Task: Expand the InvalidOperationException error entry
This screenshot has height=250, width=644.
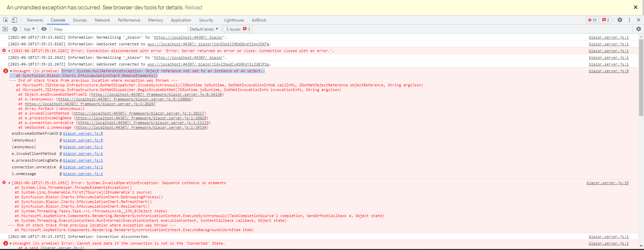Action: tap(9, 183)
